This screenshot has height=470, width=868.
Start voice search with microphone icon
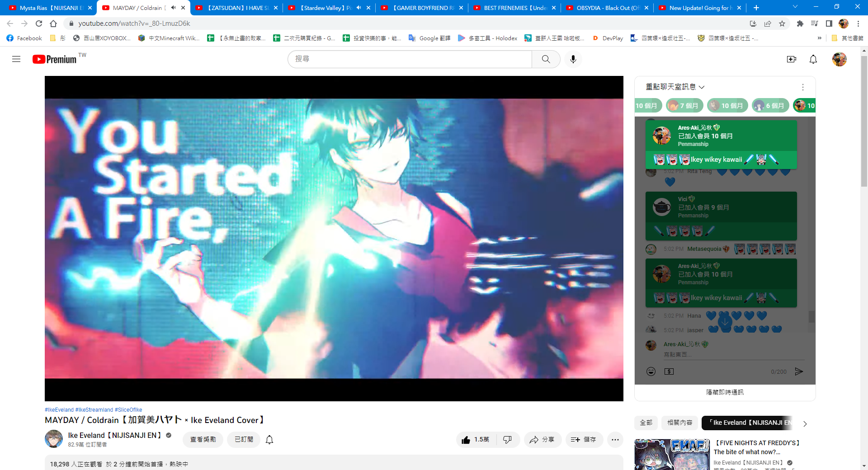point(573,59)
